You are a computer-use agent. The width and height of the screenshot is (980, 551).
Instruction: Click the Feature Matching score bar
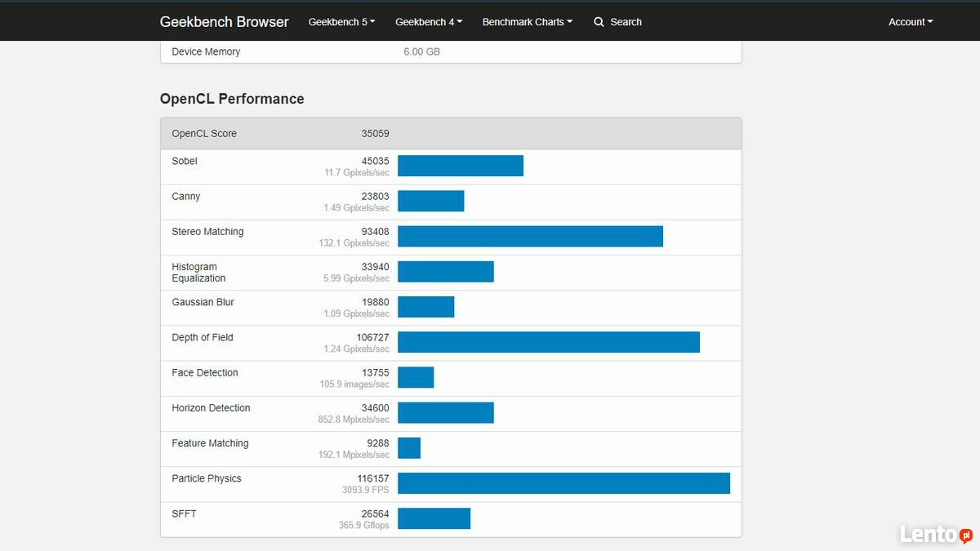[x=409, y=448]
